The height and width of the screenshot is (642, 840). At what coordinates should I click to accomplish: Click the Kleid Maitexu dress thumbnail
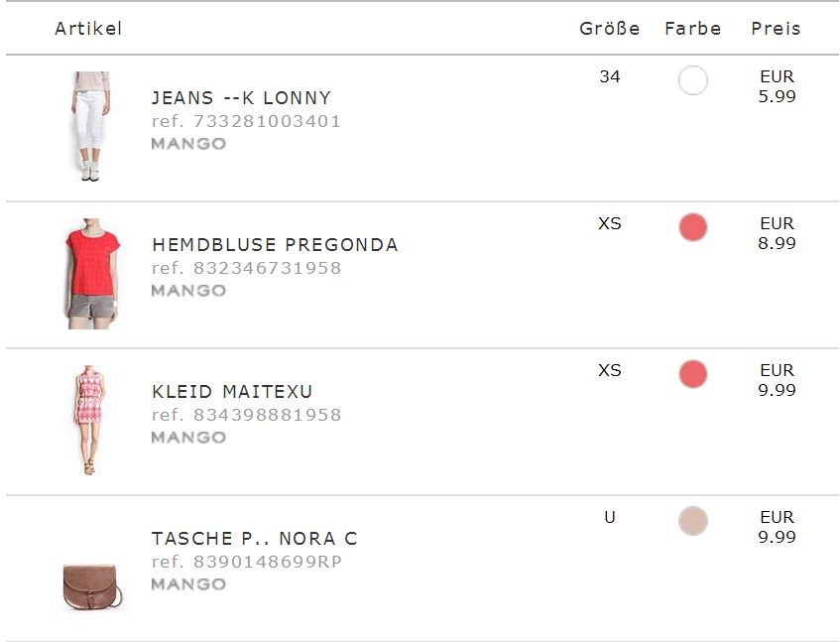coord(90,420)
